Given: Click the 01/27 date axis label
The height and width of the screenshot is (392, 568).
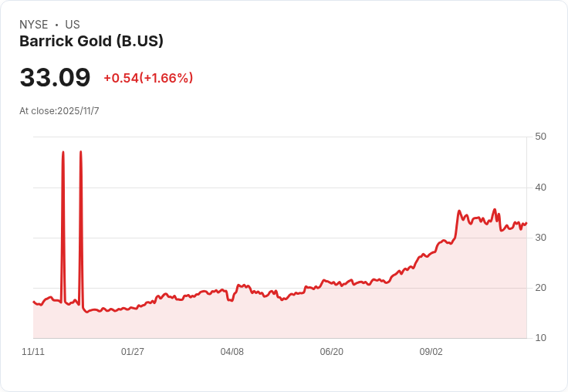Looking at the screenshot, I should (x=133, y=352).
